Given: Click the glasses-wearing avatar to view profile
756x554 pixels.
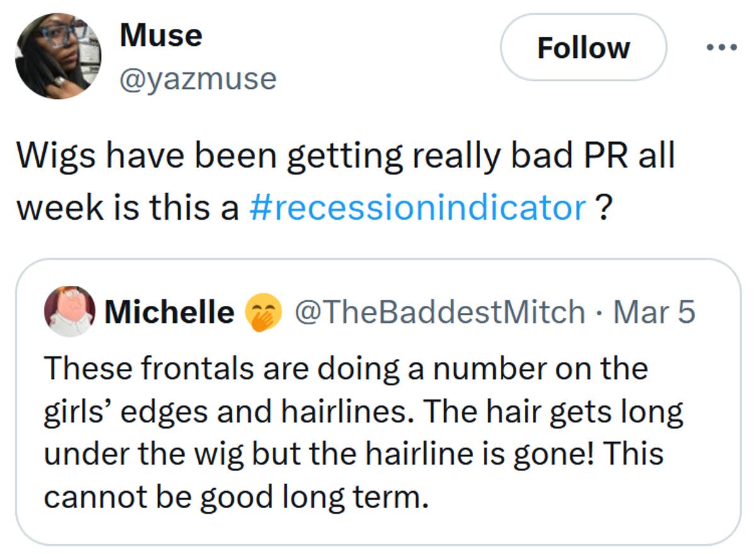Looking at the screenshot, I should coord(60,54).
